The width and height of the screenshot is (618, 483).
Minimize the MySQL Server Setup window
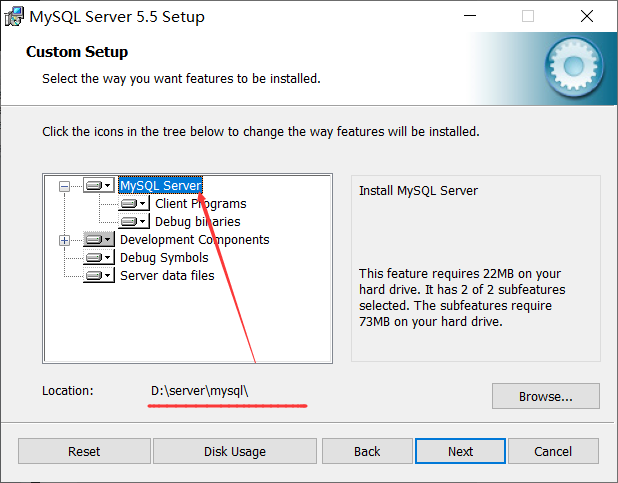click(470, 16)
